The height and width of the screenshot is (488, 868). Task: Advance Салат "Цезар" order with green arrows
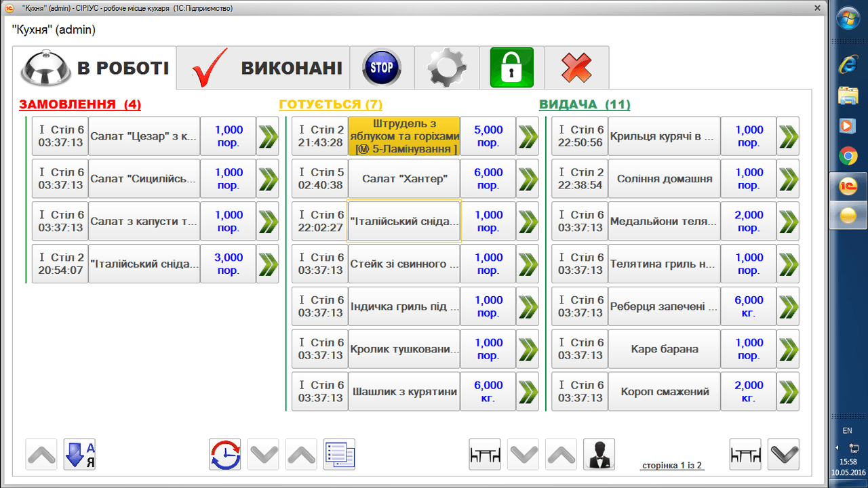[267, 136]
